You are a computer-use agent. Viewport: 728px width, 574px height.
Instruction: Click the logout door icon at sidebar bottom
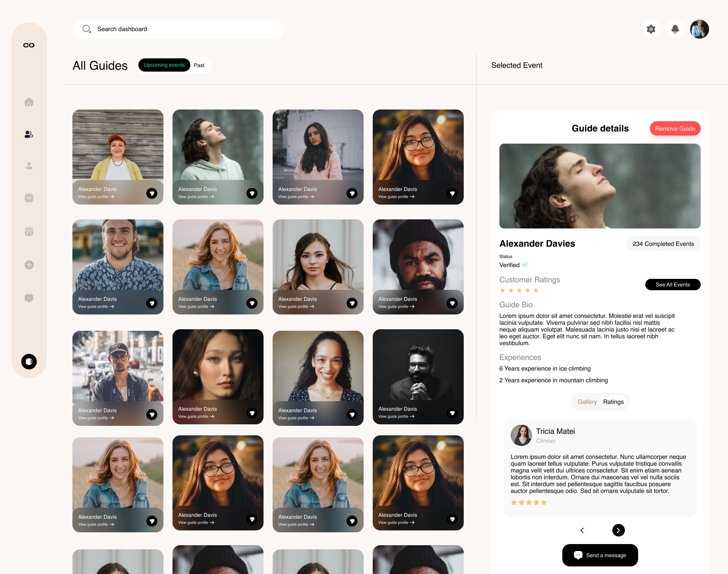(29, 361)
